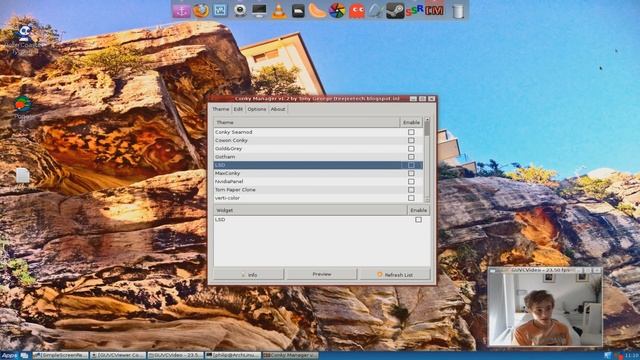Click the Refresh List button

pyautogui.click(x=395, y=275)
